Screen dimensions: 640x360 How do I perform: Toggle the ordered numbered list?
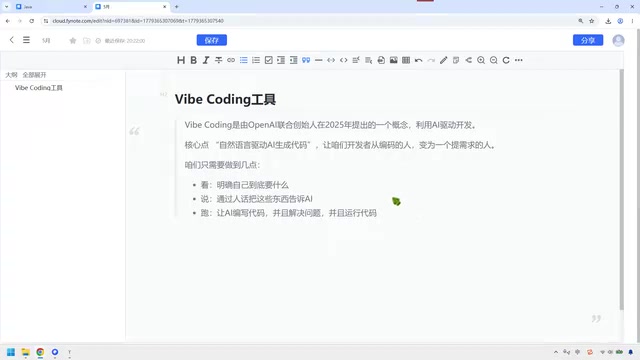coord(256,60)
